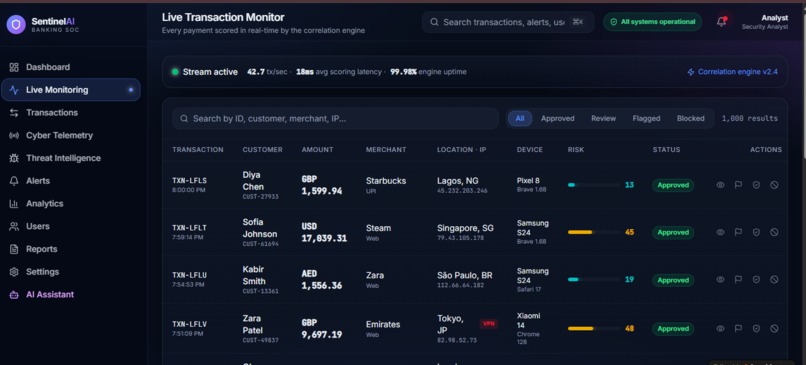
Task: Click shield icon for TXN-LFLV
Action: (756, 328)
